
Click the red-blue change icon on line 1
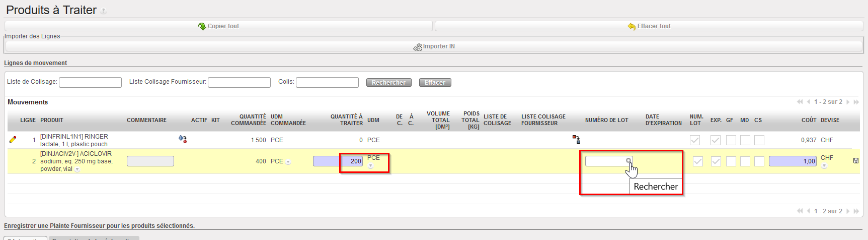[183, 139]
